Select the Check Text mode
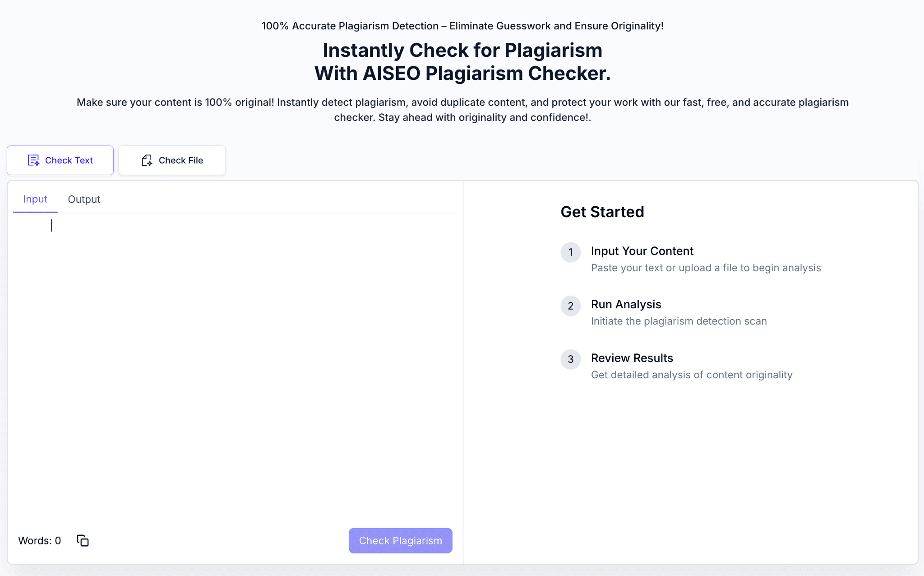Image resolution: width=924 pixels, height=576 pixels. [x=60, y=160]
